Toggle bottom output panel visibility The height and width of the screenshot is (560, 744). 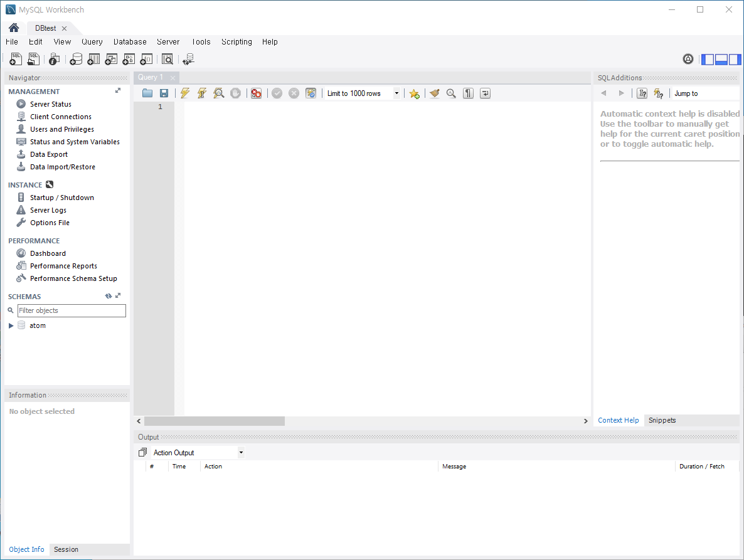click(721, 60)
